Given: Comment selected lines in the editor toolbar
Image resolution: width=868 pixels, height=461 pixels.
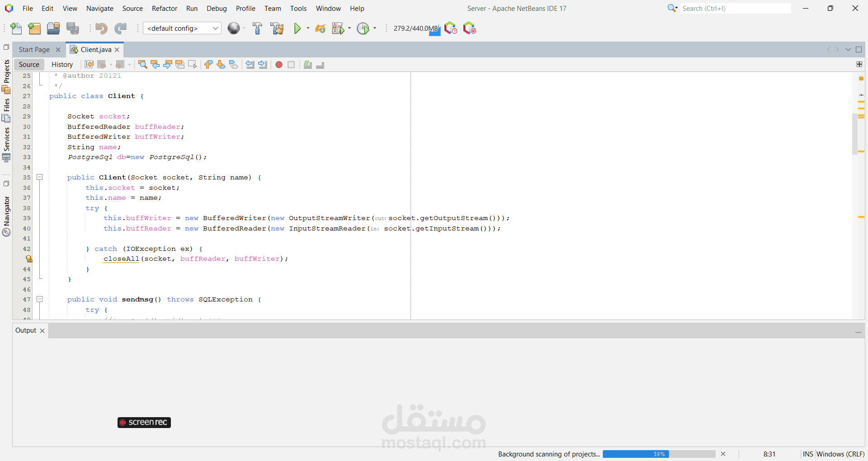Looking at the screenshot, I should pyautogui.click(x=308, y=65).
